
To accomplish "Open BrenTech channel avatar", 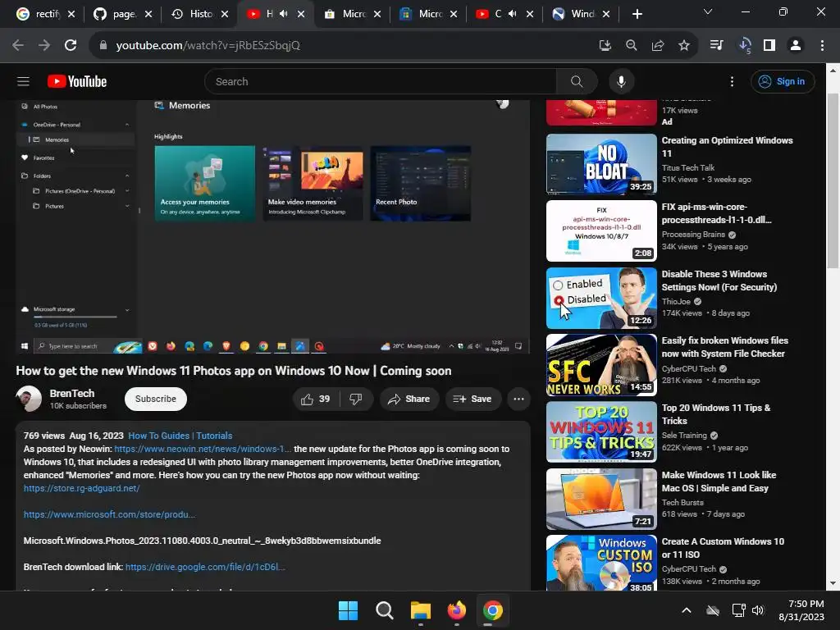I will (29, 399).
